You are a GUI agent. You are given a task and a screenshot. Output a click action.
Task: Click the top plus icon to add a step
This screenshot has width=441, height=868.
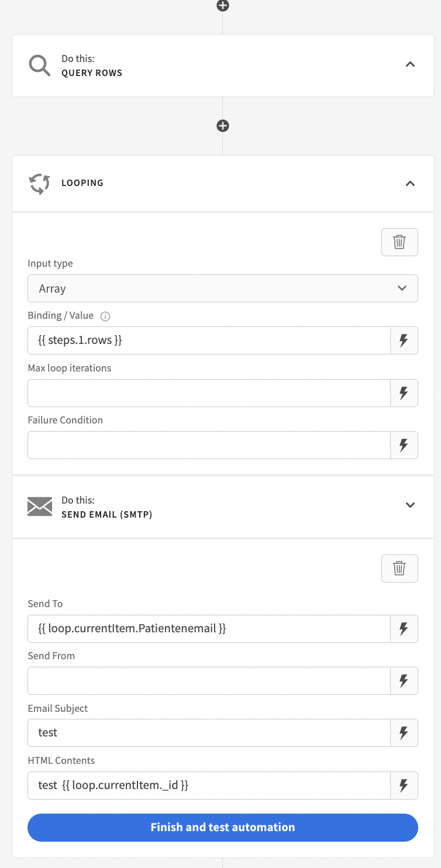point(222,6)
